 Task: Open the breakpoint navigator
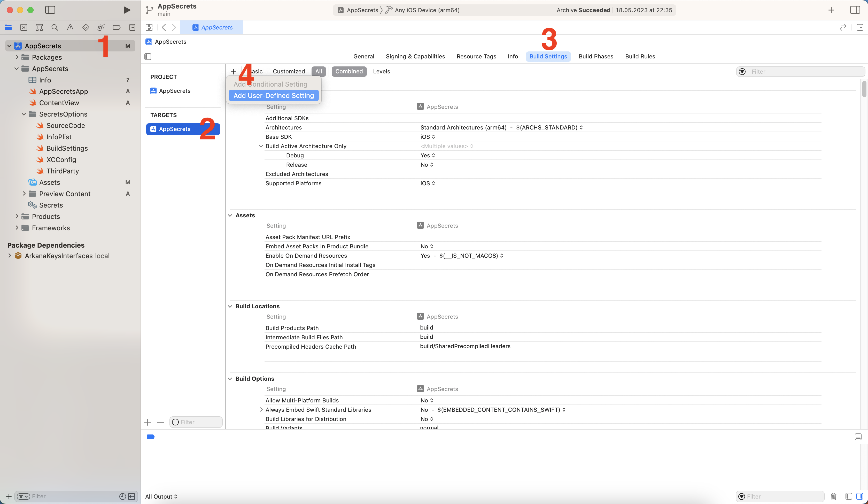117,28
